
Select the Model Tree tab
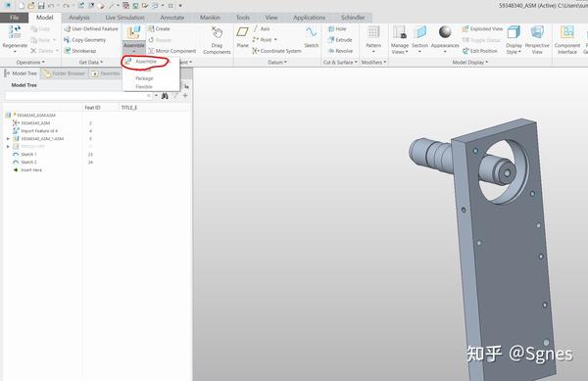pyautogui.click(x=21, y=73)
